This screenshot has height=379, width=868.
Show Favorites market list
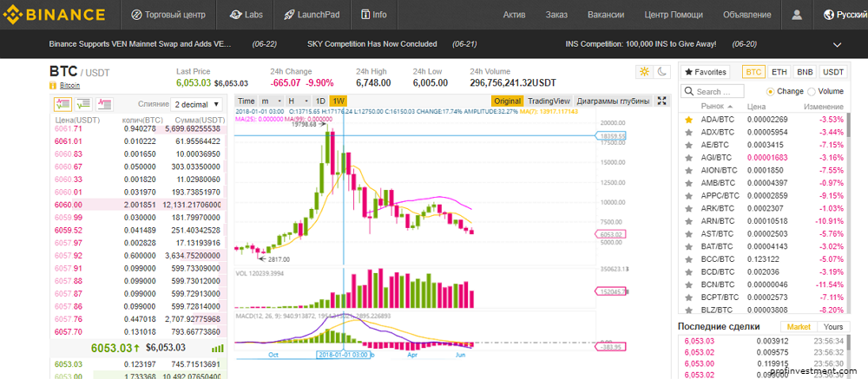705,72
